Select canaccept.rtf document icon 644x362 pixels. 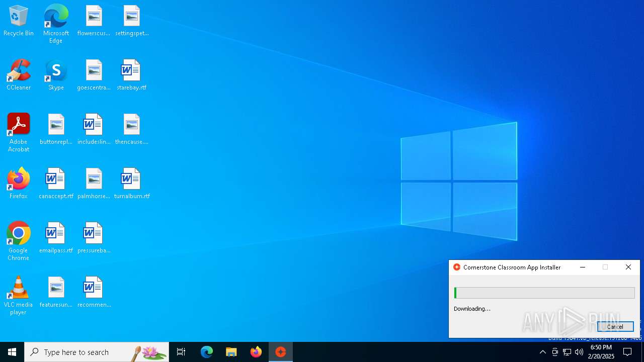click(56, 184)
